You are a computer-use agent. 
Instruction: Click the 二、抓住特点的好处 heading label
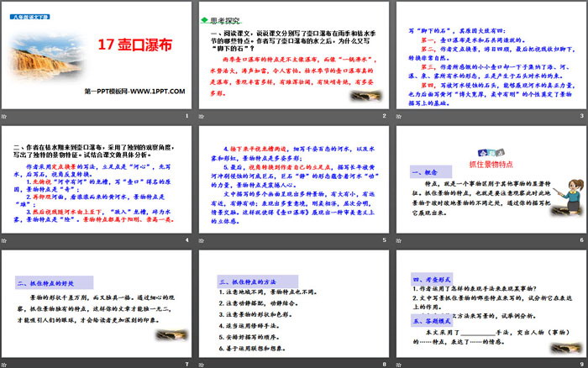pos(46,283)
